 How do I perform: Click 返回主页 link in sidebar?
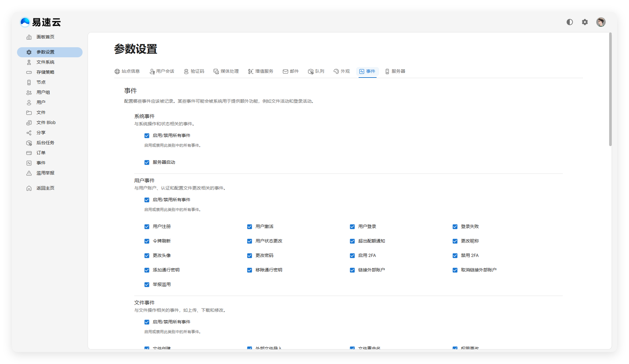45,188
